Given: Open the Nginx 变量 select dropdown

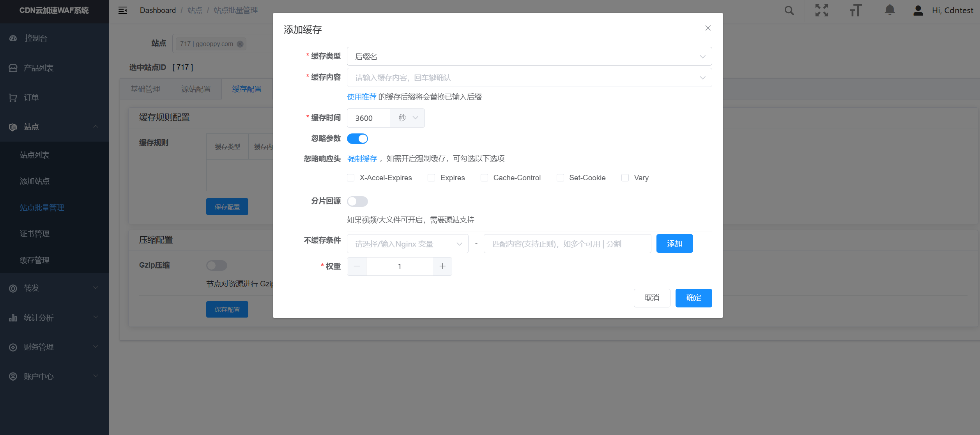Looking at the screenshot, I should pos(407,244).
